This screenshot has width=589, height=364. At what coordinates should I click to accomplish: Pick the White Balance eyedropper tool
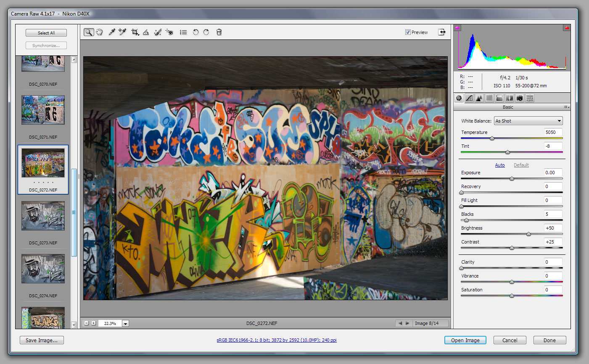111,32
